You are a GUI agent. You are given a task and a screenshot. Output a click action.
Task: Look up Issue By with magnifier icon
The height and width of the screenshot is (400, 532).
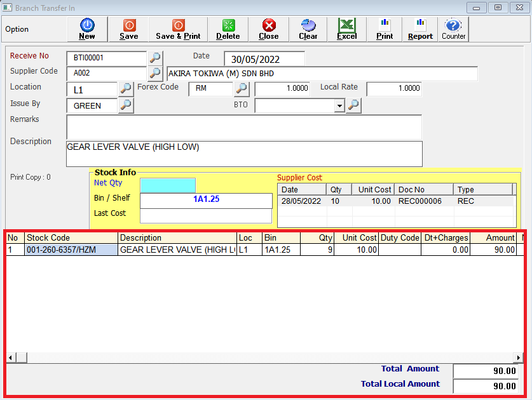(x=126, y=105)
